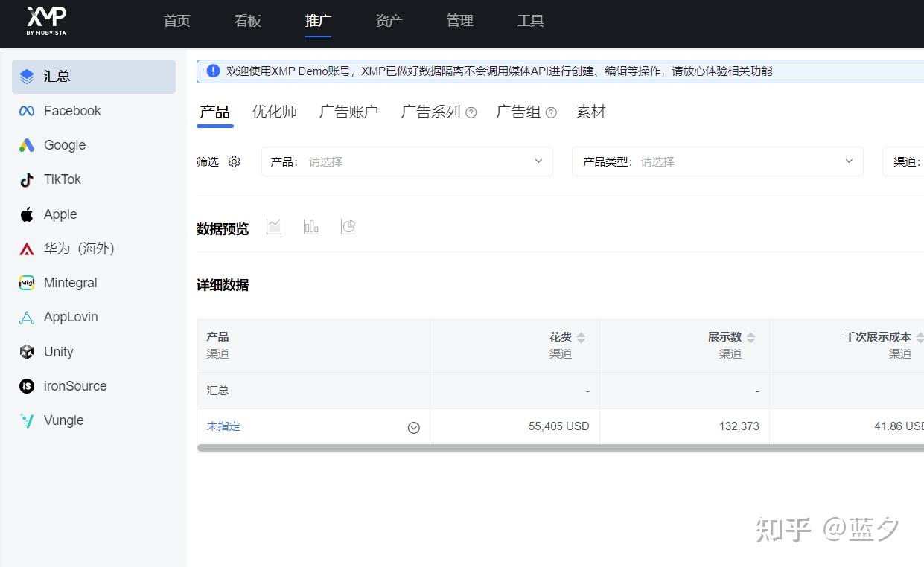Switch to the 广告系列 tab

pos(431,112)
